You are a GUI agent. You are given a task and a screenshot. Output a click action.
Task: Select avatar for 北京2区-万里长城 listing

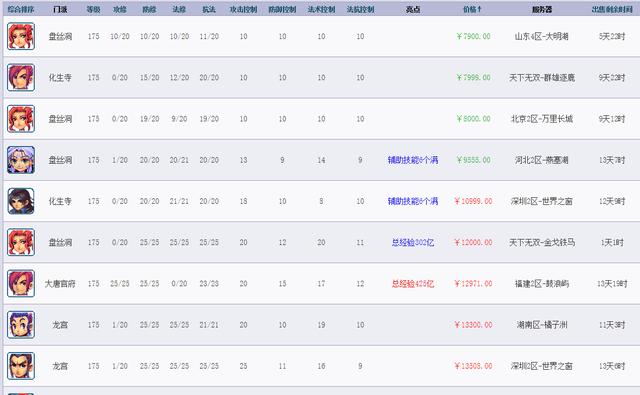(x=21, y=119)
